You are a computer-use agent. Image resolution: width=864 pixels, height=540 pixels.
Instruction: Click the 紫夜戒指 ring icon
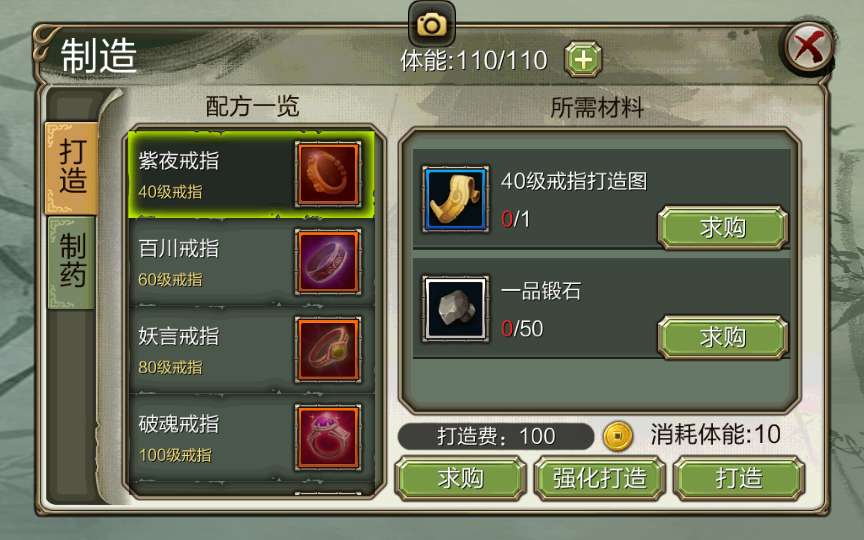328,174
